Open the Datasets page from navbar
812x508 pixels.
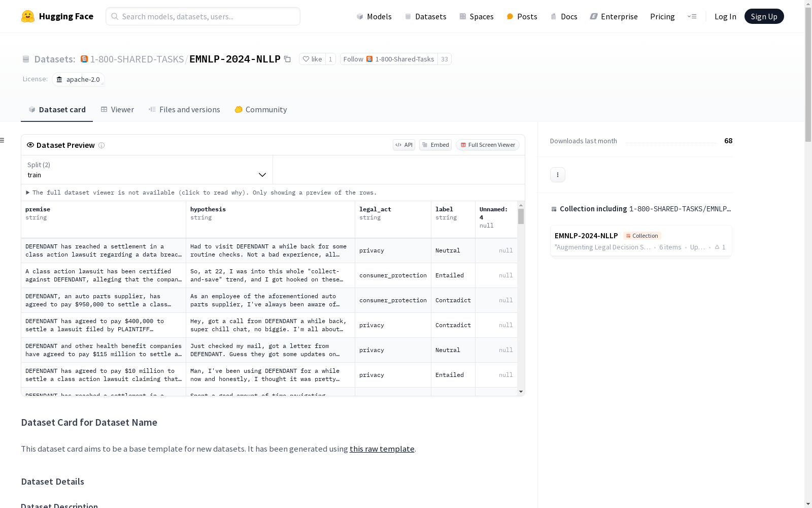[x=425, y=16]
